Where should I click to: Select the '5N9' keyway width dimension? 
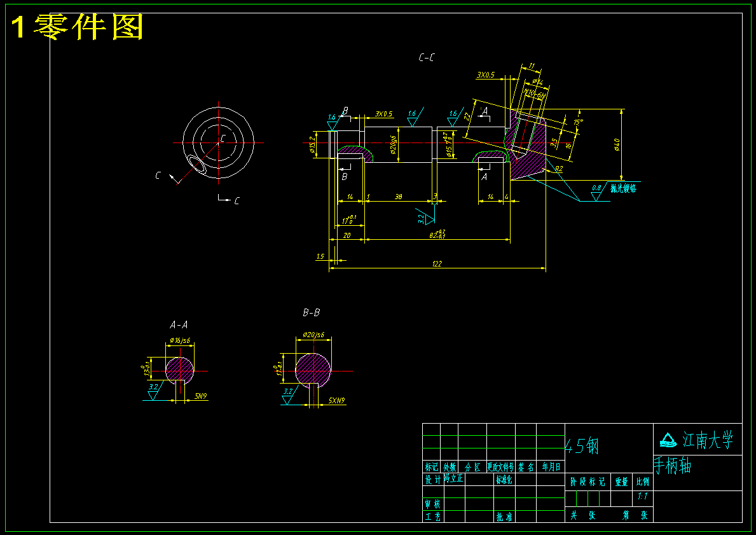pyautogui.click(x=200, y=396)
